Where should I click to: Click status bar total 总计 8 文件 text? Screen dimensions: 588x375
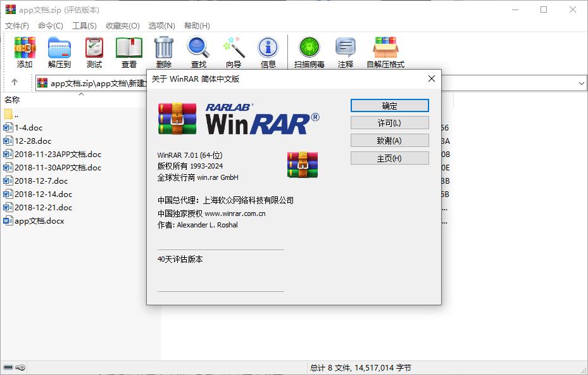tap(360, 368)
